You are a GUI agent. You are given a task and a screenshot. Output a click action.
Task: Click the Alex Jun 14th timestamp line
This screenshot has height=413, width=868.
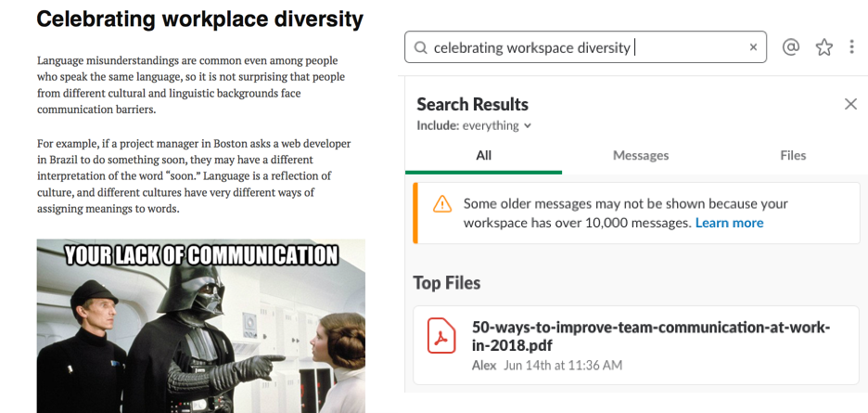point(547,366)
